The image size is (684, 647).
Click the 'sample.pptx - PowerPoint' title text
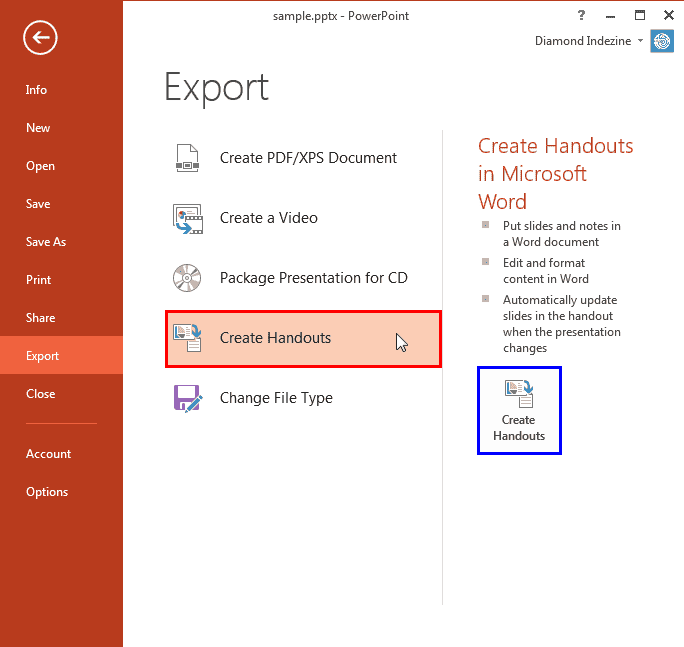click(x=341, y=16)
